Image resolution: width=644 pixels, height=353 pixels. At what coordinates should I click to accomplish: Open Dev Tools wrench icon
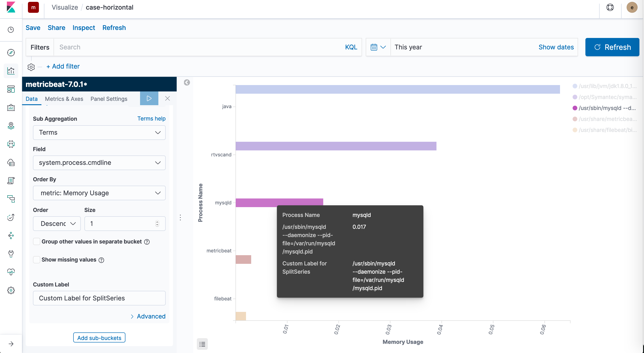[x=11, y=254]
